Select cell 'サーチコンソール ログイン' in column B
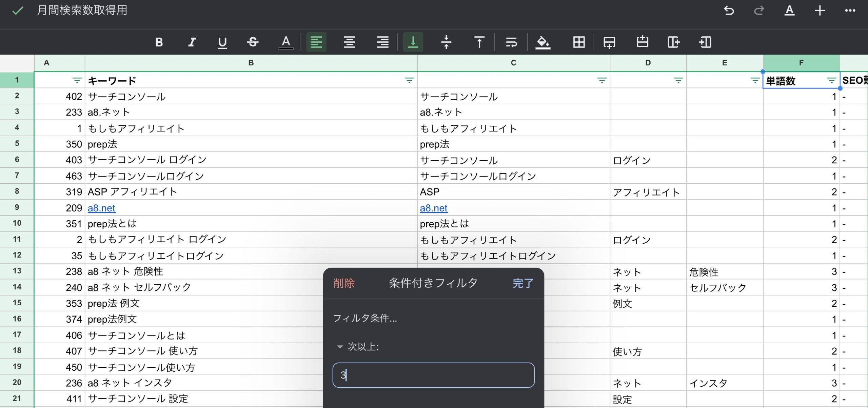The width and height of the screenshot is (868, 408). [x=251, y=160]
